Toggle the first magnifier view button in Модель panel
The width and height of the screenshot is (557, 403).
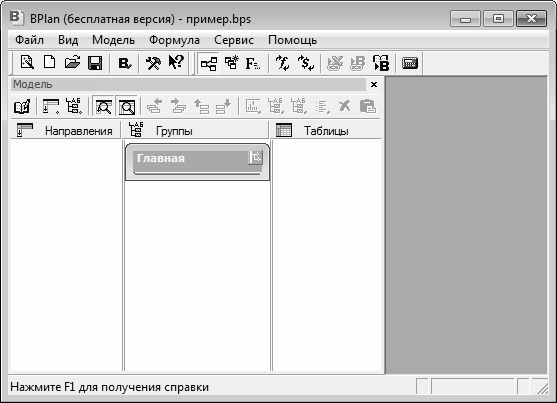[104, 106]
